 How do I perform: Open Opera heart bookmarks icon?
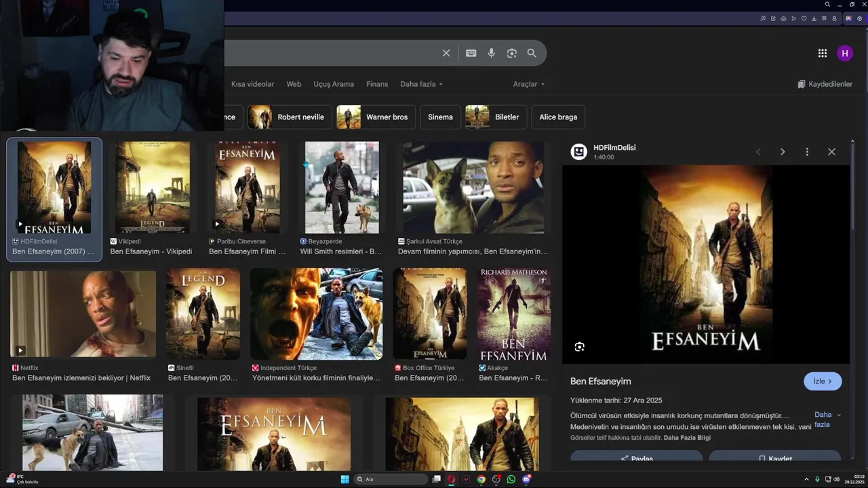point(804,18)
